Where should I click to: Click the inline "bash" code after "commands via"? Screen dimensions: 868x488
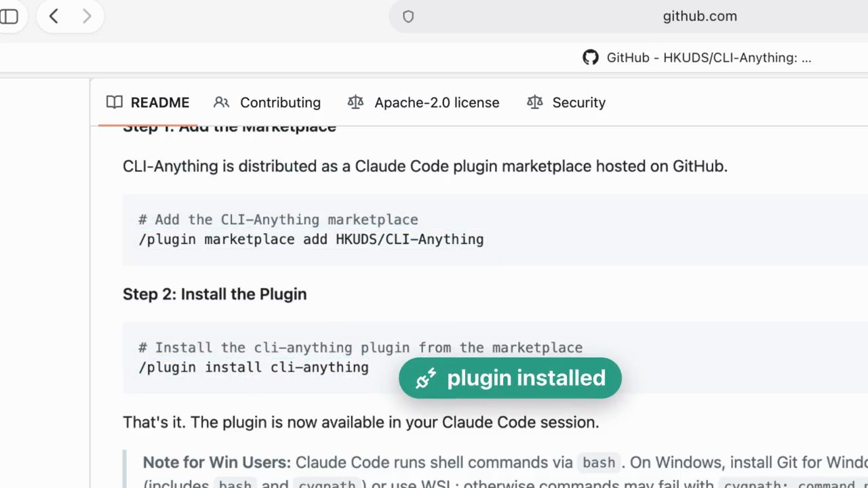pyautogui.click(x=599, y=463)
